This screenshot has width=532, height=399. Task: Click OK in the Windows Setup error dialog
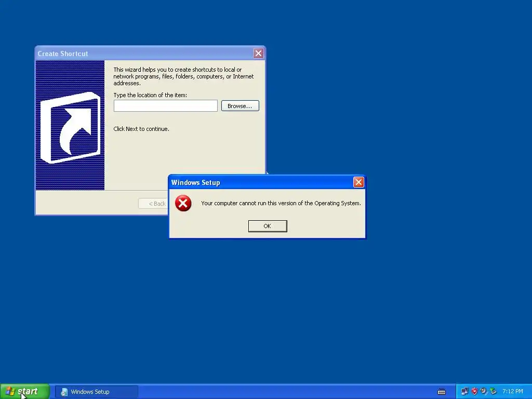click(268, 226)
